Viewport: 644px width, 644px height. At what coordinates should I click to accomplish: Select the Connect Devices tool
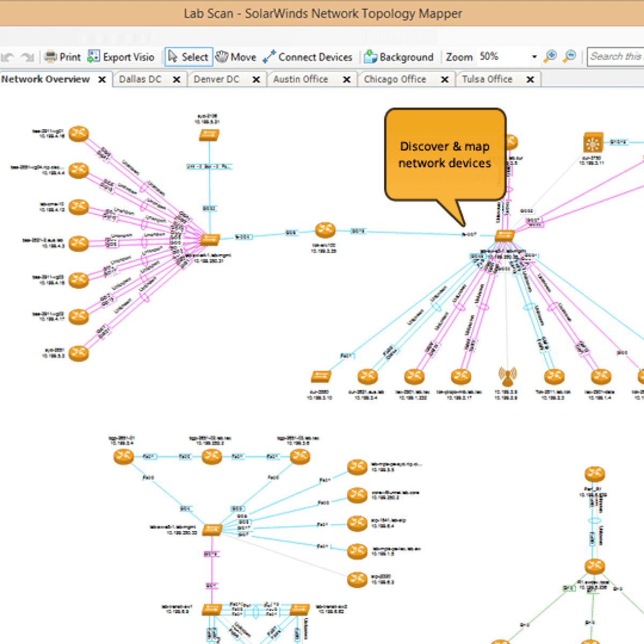269,56
